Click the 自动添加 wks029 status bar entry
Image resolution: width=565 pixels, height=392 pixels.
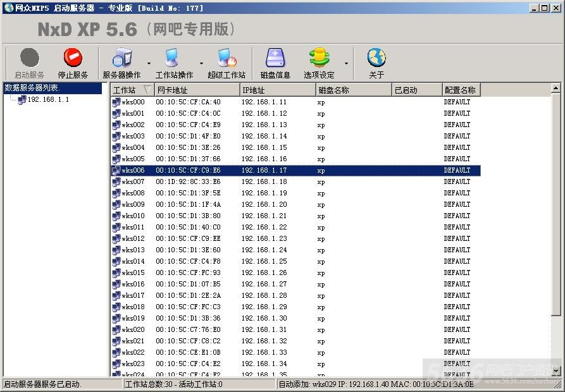click(376, 384)
